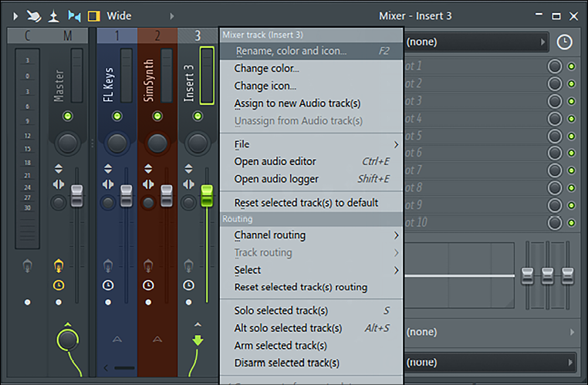Open the mixer options arrow menu
Image resolution: width=588 pixels, height=385 pixels.
tap(15, 16)
